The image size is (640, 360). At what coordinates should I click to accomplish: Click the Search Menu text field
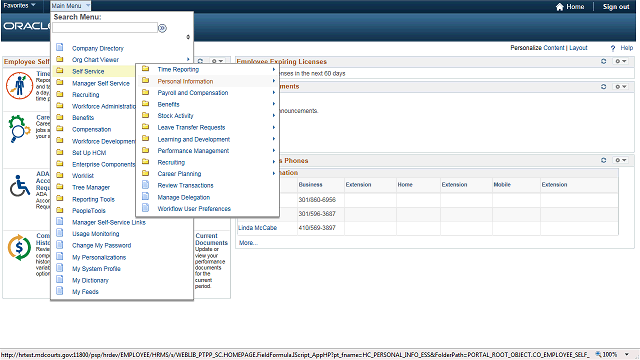click(105, 28)
